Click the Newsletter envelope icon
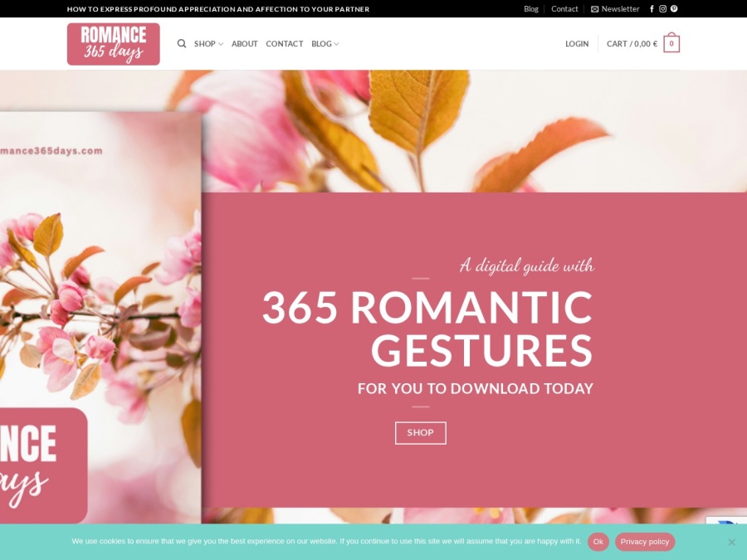This screenshot has width=747, height=560. (594, 9)
